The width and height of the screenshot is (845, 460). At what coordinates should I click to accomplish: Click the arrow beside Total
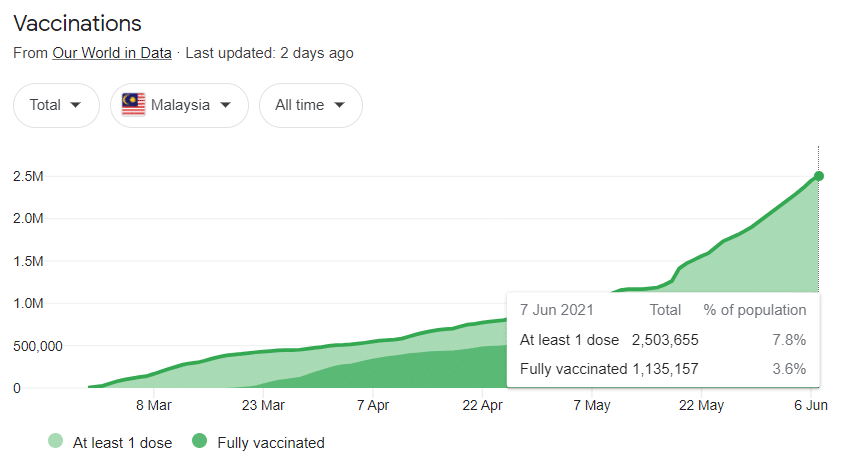pos(75,105)
